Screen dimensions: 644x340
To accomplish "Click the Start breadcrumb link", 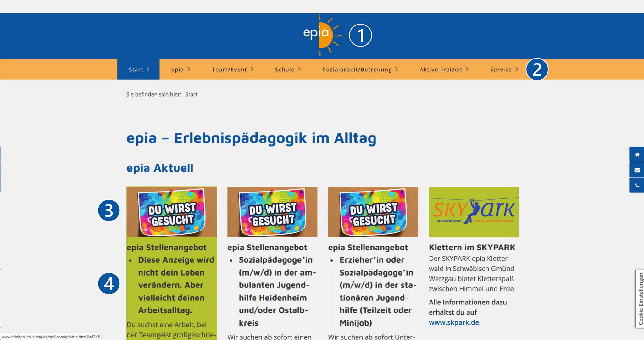I will (x=191, y=94).
